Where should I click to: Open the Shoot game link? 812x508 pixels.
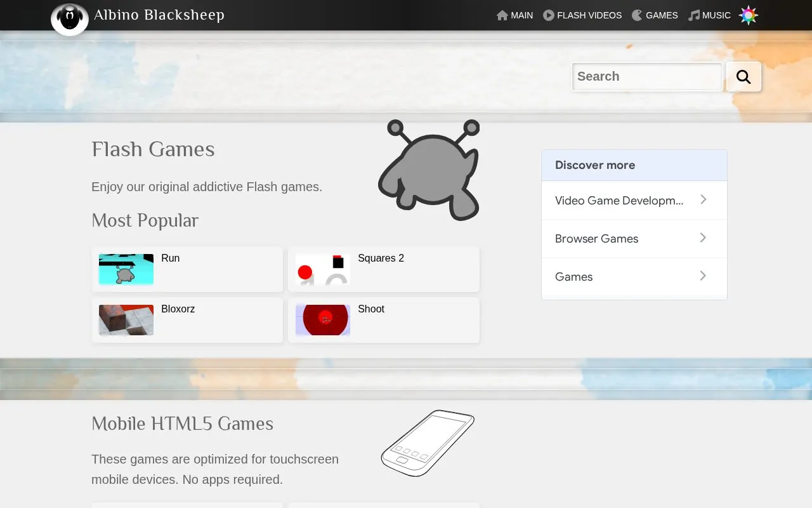pos(371,309)
